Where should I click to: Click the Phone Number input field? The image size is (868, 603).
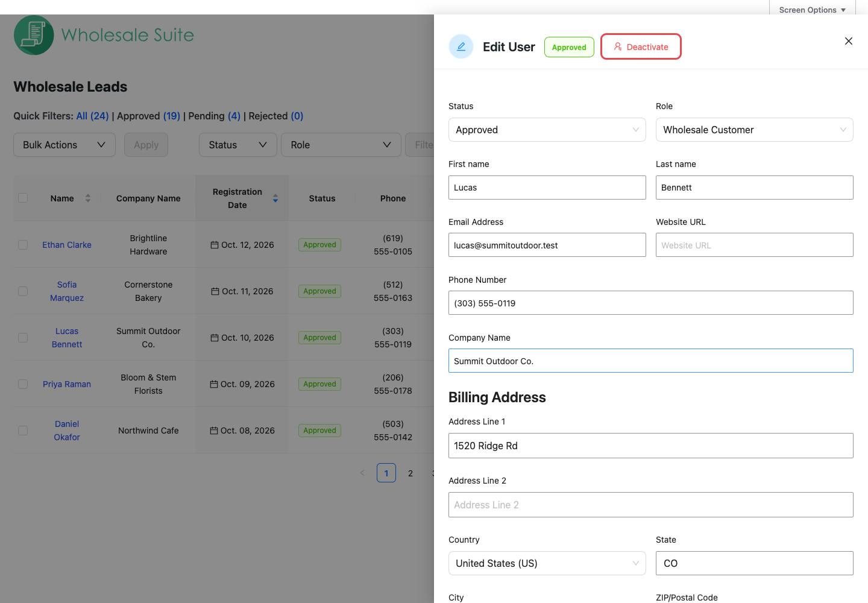click(651, 303)
